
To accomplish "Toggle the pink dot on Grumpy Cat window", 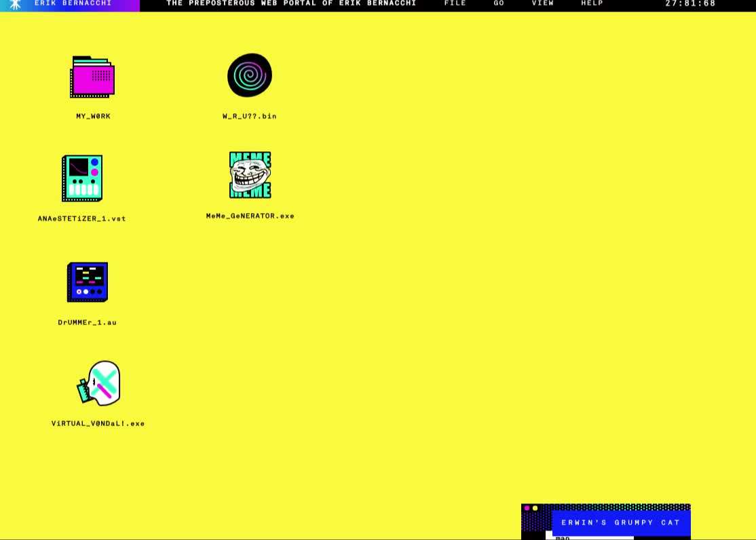I will click(526, 507).
